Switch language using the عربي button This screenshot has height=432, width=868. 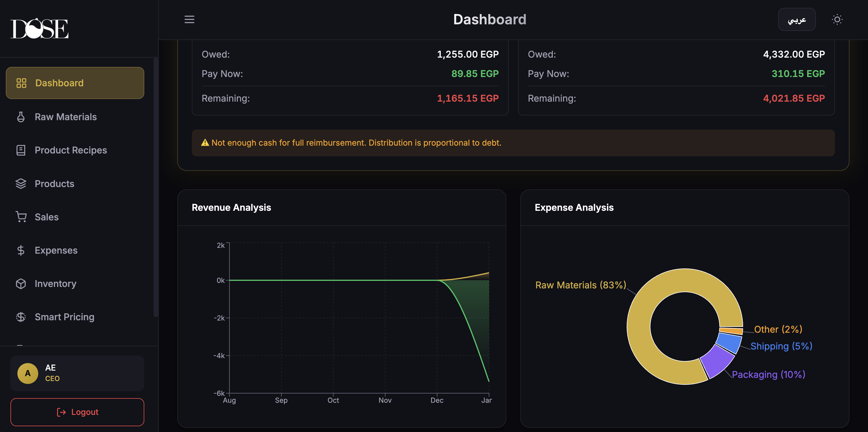coord(797,19)
